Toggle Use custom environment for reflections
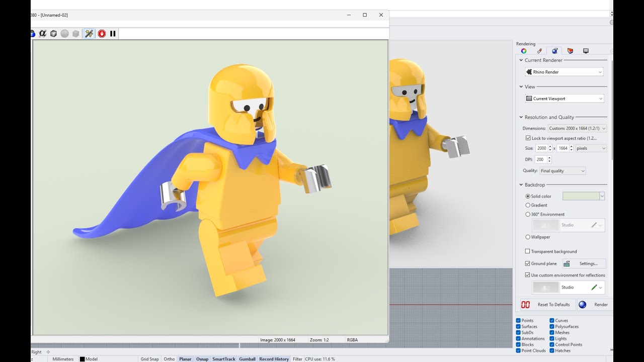The height and width of the screenshot is (362, 644). point(527,275)
